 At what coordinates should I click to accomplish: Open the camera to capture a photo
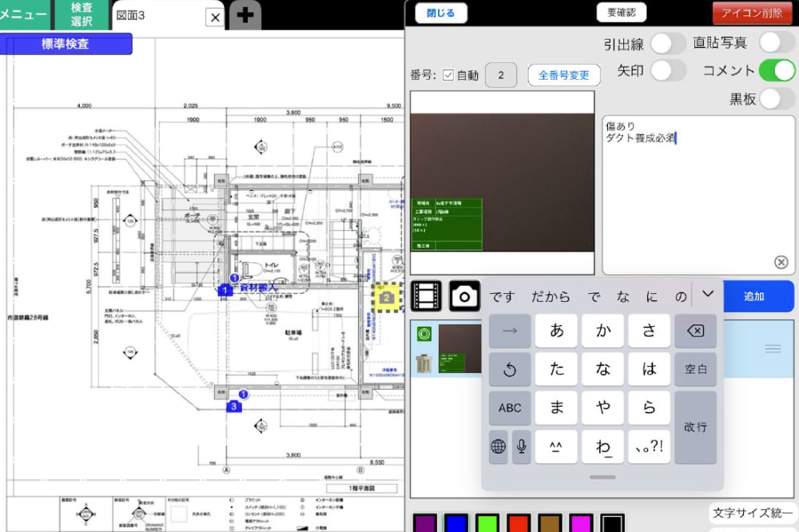[463, 296]
